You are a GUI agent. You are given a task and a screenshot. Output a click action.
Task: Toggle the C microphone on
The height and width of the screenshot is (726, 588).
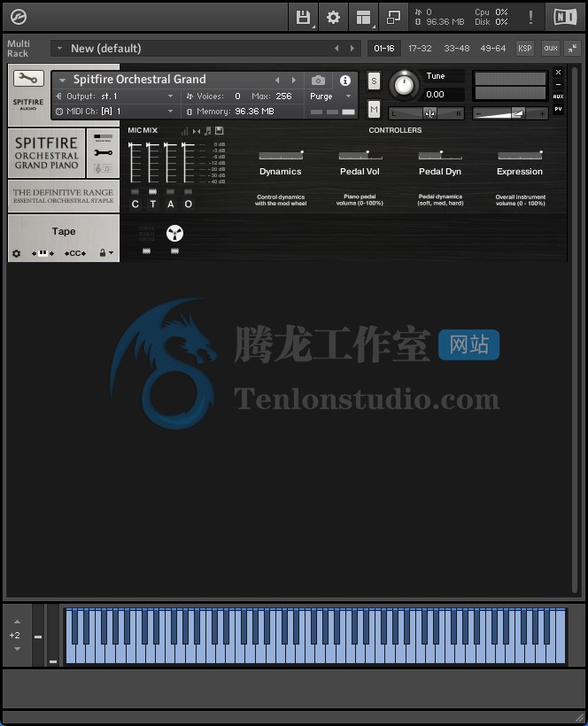click(135, 204)
